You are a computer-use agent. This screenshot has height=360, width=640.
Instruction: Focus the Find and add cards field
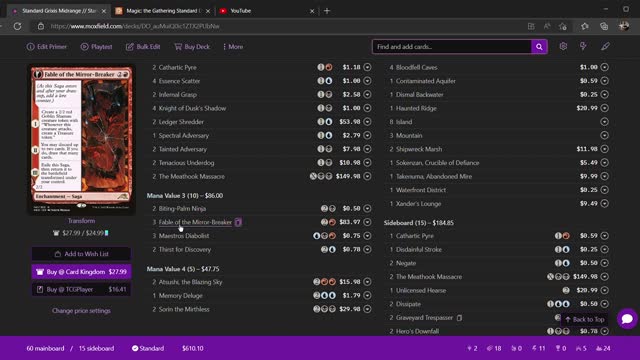pyautogui.click(x=452, y=47)
